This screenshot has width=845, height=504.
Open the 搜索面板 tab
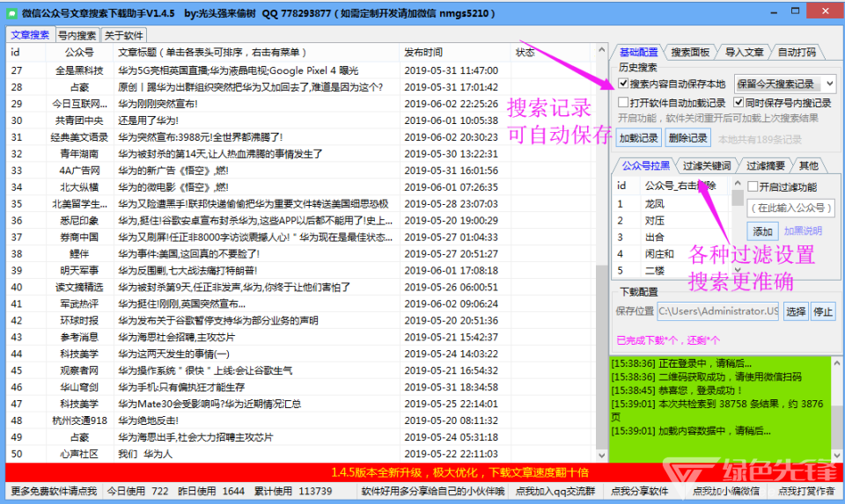click(690, 52)
